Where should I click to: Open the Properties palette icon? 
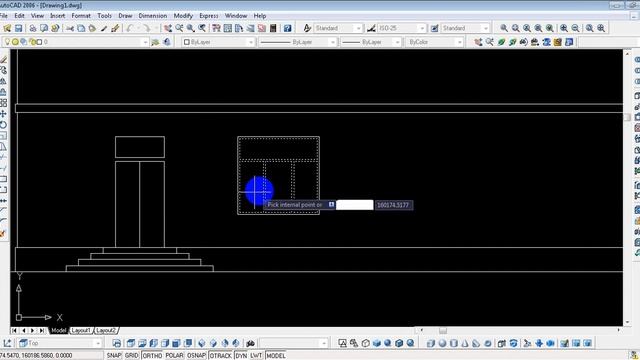tap(216, 28)
